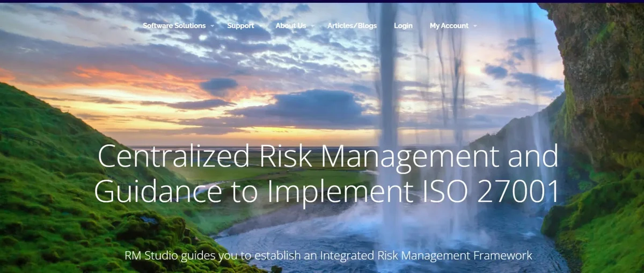Open the About Us menu
The height and width of the screenshot is (273, 644).
click(x=291, y=26)
